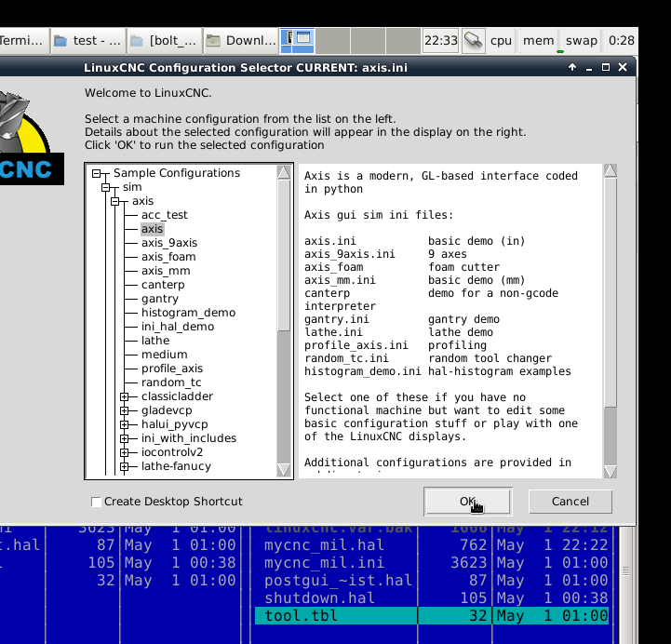Select canterp configuration

click(163, 285)
